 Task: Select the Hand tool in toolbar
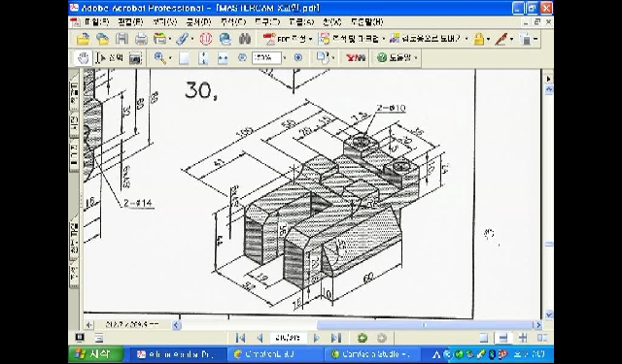83,58
